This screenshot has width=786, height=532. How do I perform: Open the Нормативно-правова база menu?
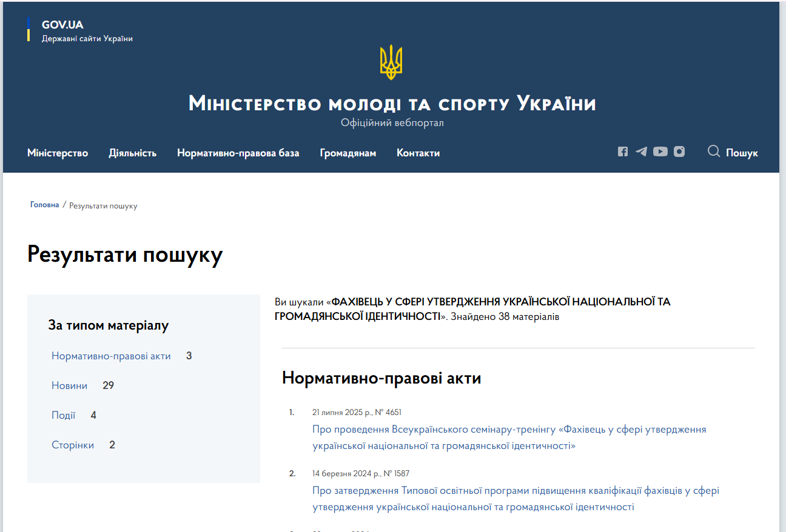[x=238, y=153]
